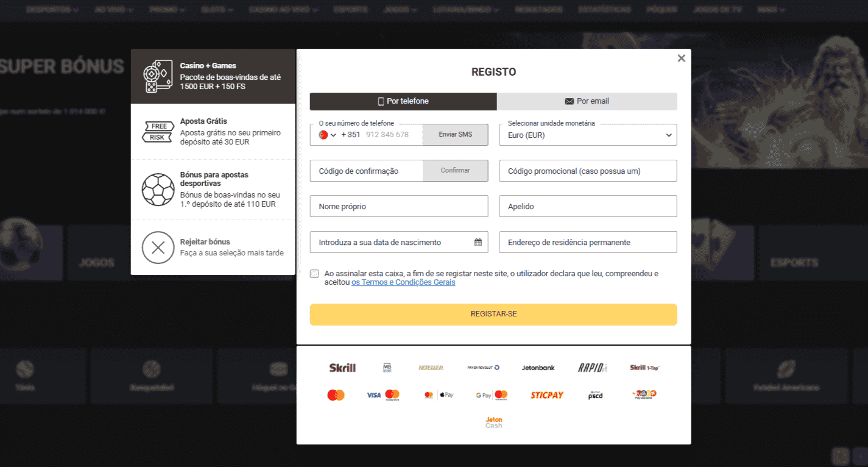Click the Jetonbank payment logo
The height and width of the screenshot is (467, 868).
pos(538,368)
